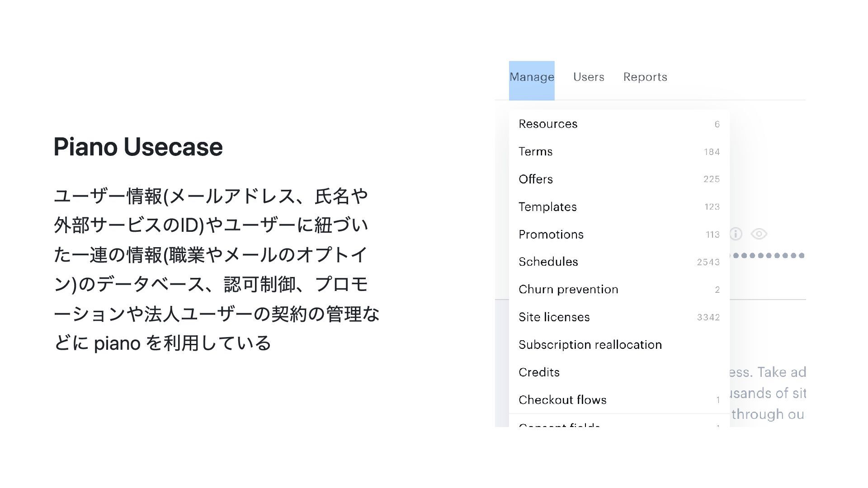Switch to the Users tab
Screen dimensions: 868x488
click(589, 77)
